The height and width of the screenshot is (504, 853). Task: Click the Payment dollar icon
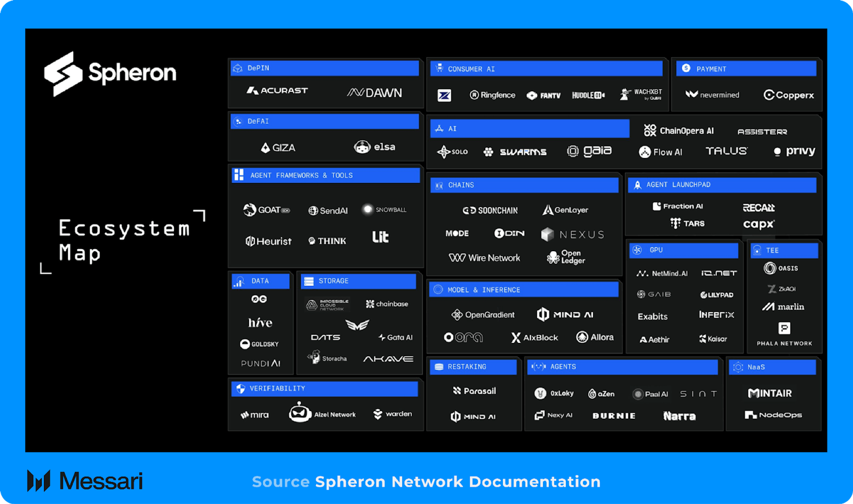[x=686, y=68]
